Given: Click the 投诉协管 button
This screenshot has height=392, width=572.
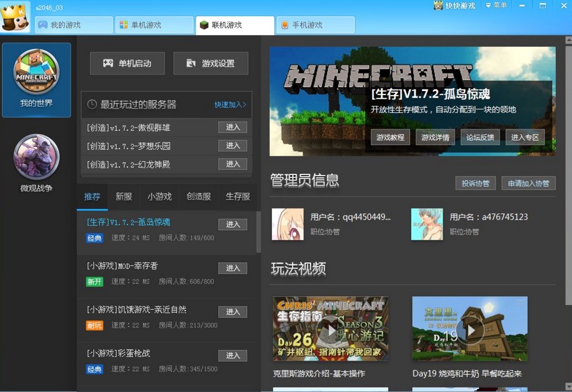Looking at the screenshot, I should click(x=475, y=183).
